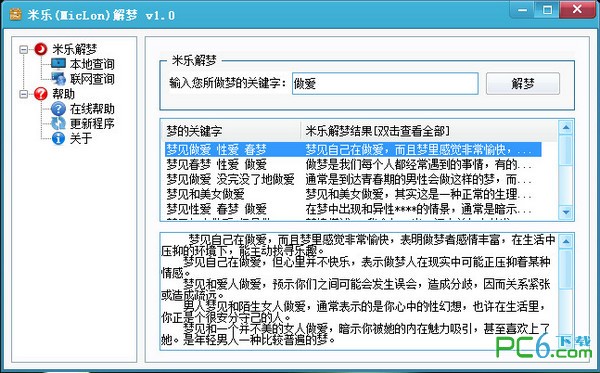The width and height of the screenshot is (600, 373).
Task: Collapse the 帮助 tree node
Action: coord(24,94)
